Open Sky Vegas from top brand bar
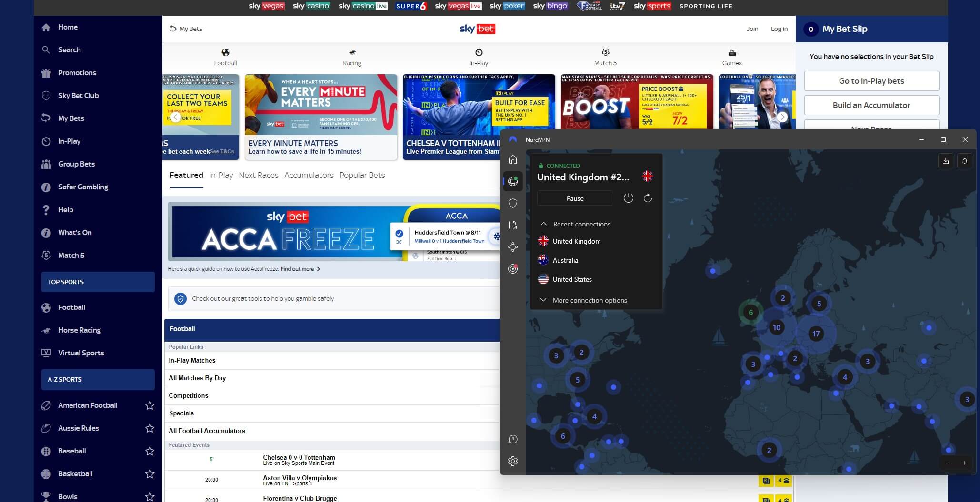 point(267,6)
